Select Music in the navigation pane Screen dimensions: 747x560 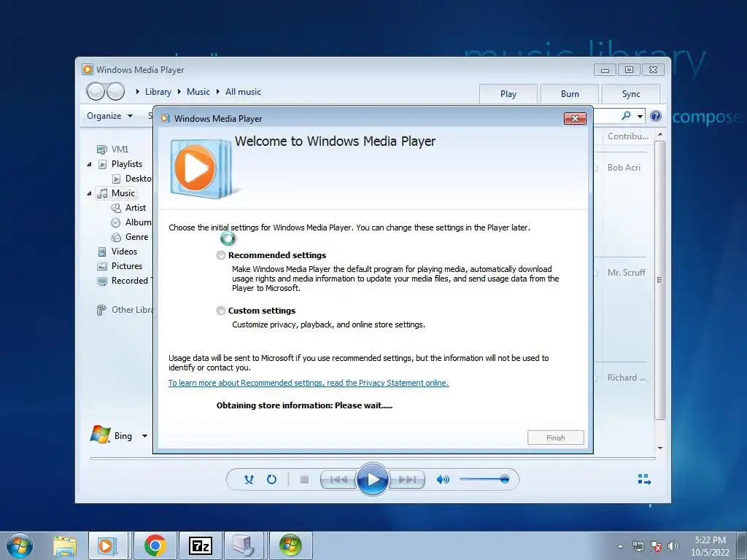point(123,193)
